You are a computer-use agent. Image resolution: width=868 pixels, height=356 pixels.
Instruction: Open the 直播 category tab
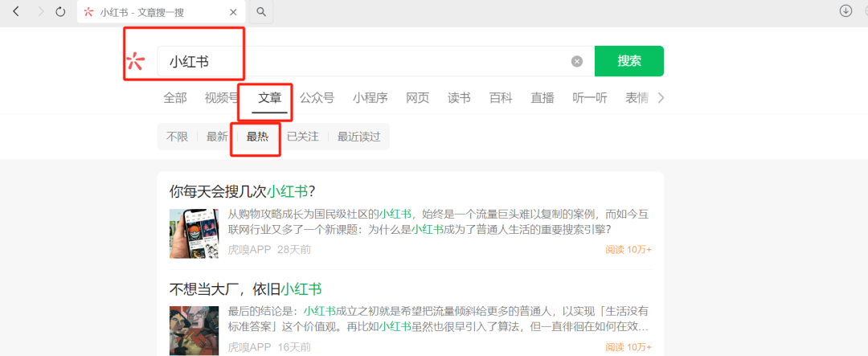pos(542,98)
